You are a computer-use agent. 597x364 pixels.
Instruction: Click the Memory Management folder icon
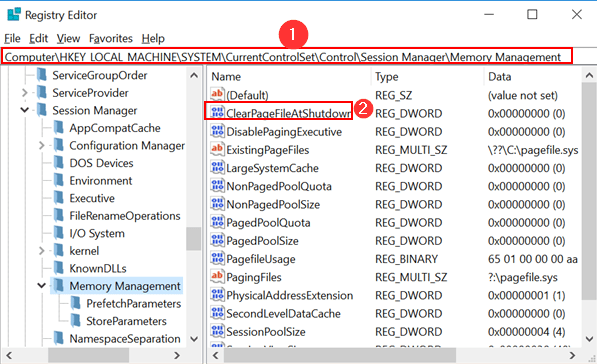point(58,285)
